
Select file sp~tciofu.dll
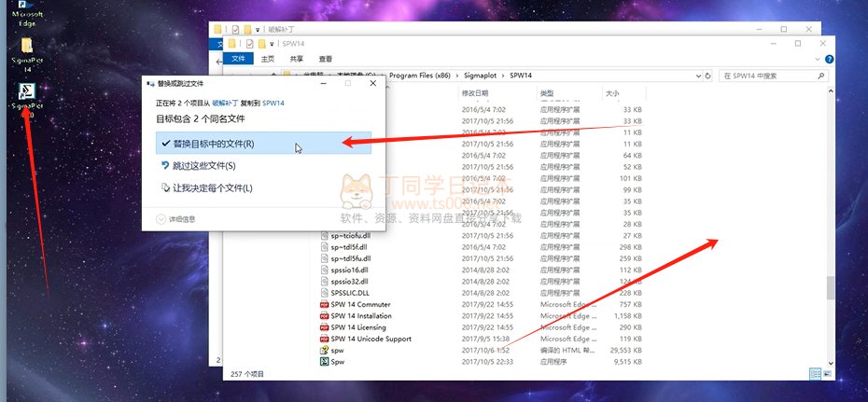(x=351, y=236)
